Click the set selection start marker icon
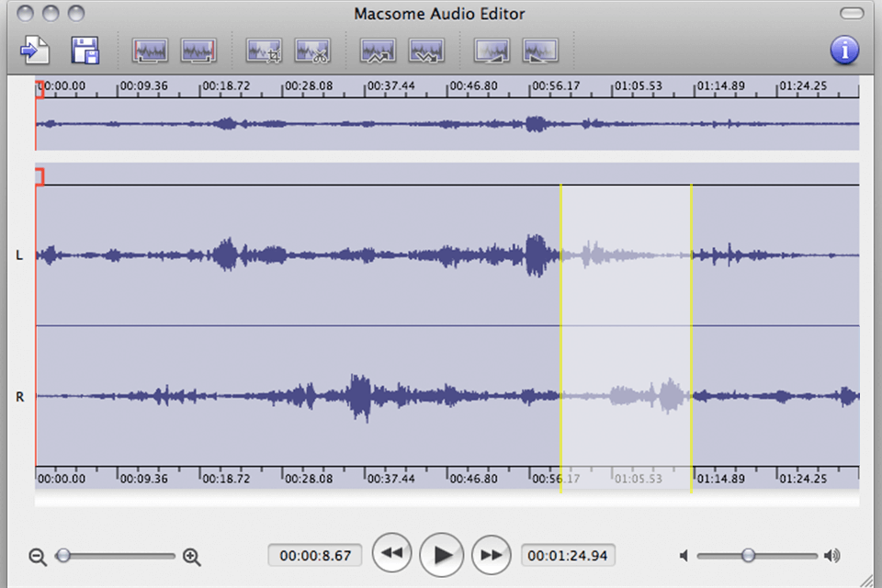The image size is (882, 588). click(150, 51)
